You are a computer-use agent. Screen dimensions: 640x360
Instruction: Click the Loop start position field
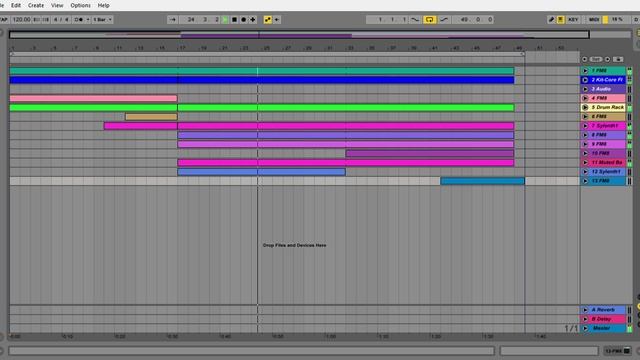tap(387, 20)
